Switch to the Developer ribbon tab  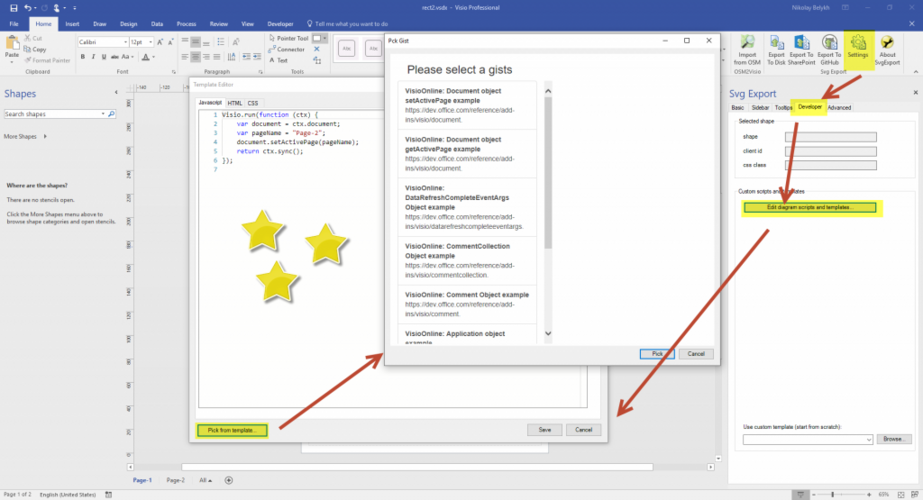coord(280,24)
